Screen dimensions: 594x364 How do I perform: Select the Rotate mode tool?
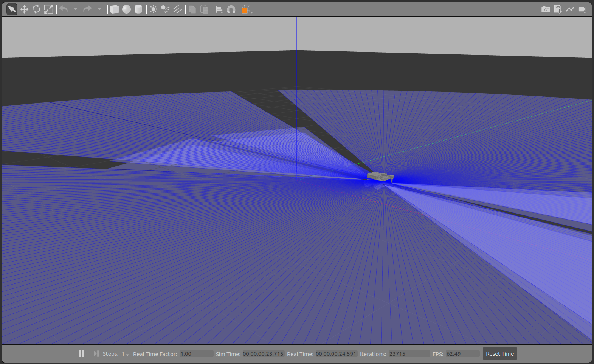pyautogui.click(x=36, y=9)
